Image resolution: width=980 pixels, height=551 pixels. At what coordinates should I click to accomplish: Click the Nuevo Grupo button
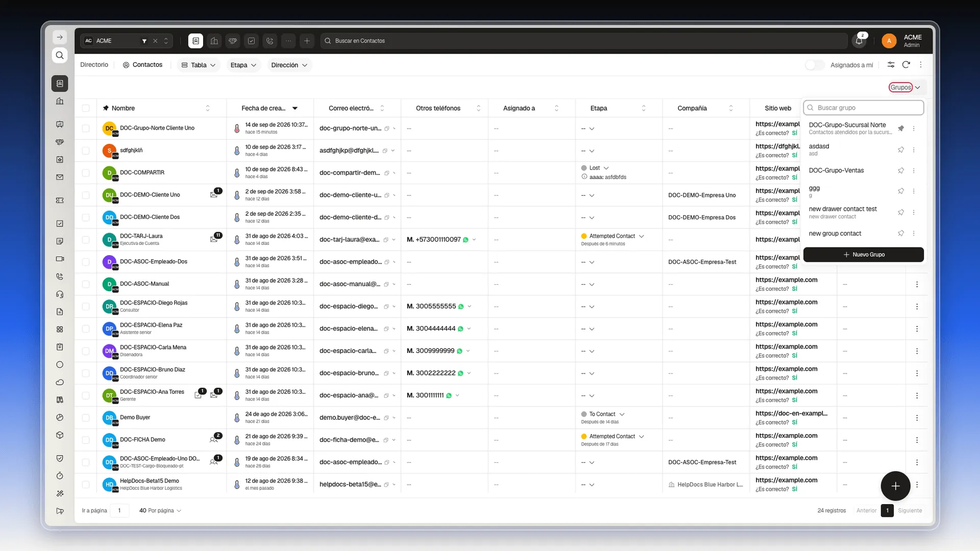tap(863, 255)
